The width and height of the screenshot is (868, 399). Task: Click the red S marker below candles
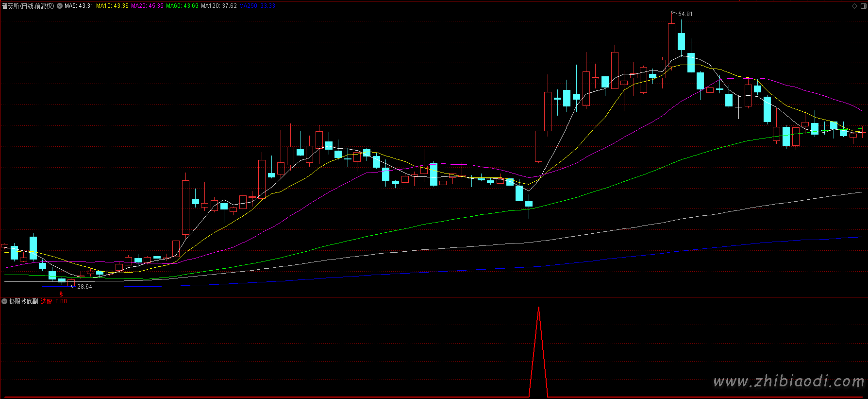click(61, 294)
